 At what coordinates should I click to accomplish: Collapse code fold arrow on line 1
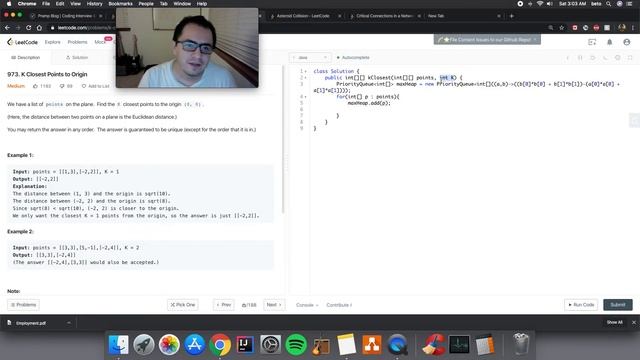point(305,71)
